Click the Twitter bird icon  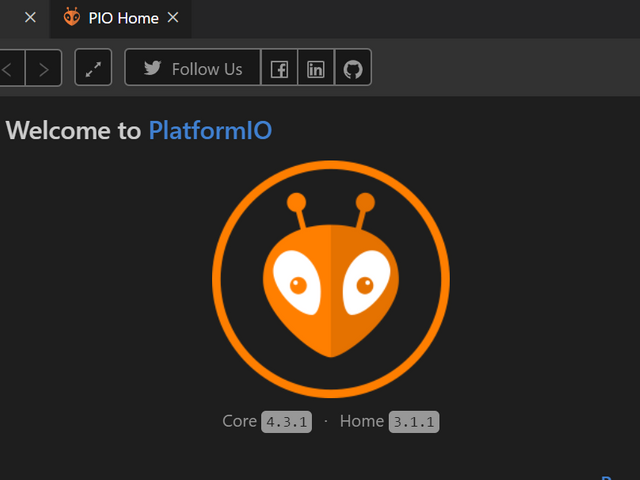pos(152,68)
